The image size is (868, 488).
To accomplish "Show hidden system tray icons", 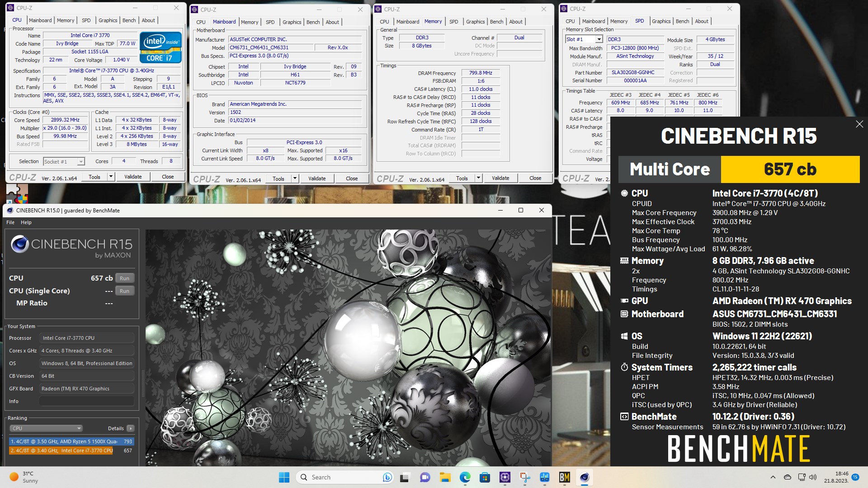I will pyautogui.click(x=773, y=477).
